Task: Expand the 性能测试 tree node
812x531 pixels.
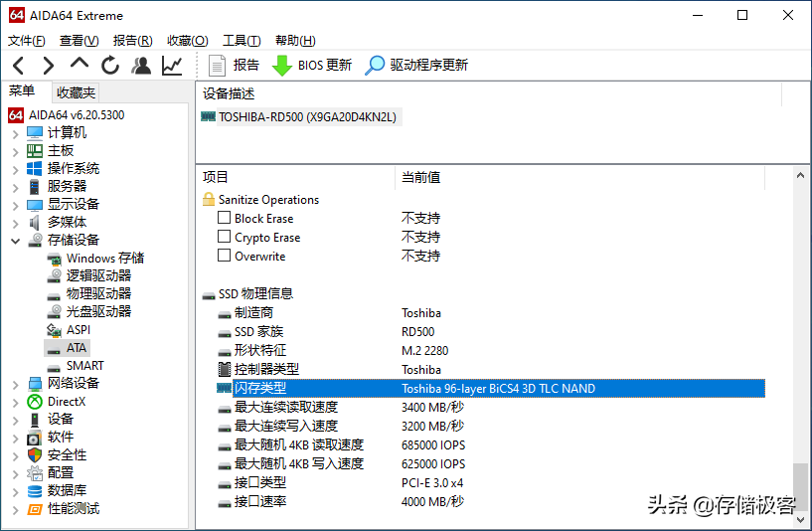Action: pyautogui.click(x=15, y=510)
